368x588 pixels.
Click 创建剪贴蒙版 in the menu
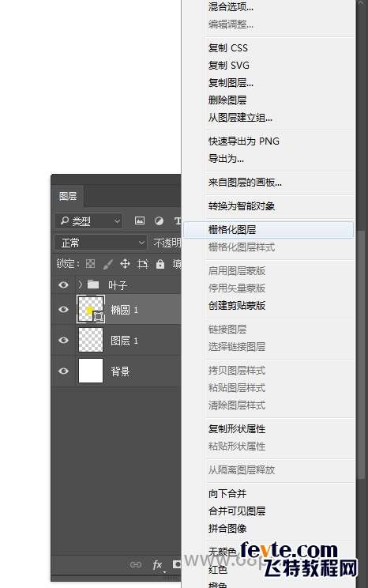point(237,306)
